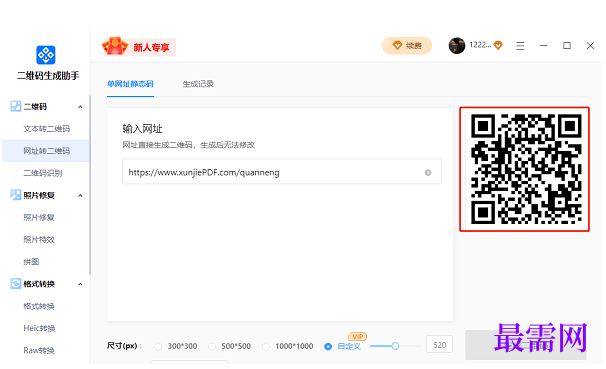The image size is (606, 369).
Task: Click the custom size slider handle
Action: 395,346
